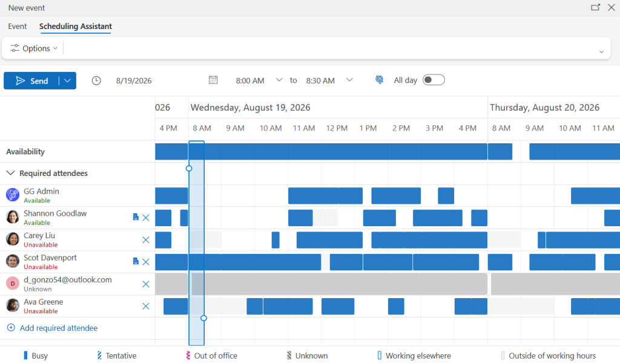
Task: Send the meeting invitation
Action: point(31,80)
